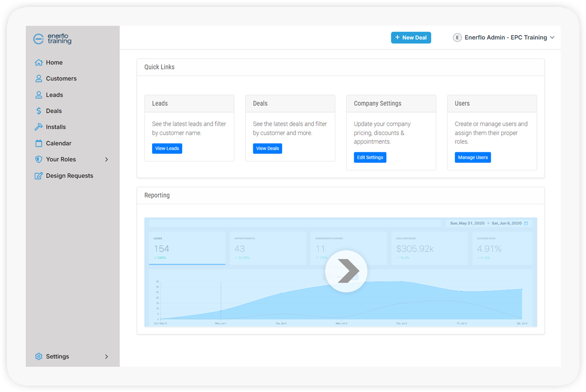Click the Installs hammer icon
The height and width of the screenshot is (392, 586).
tap(38, 127)
